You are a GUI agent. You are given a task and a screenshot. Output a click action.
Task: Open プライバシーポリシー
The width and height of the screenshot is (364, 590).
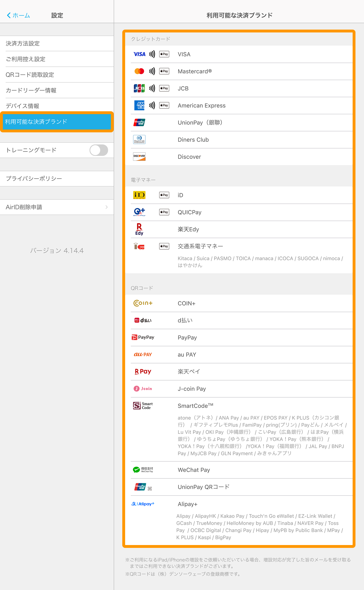click(x=57, y=179)
